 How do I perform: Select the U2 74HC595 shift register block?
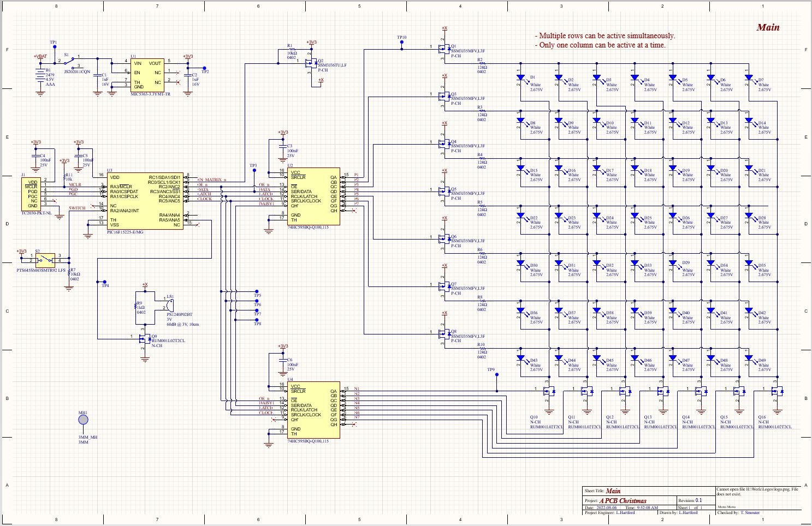point(313,196)
